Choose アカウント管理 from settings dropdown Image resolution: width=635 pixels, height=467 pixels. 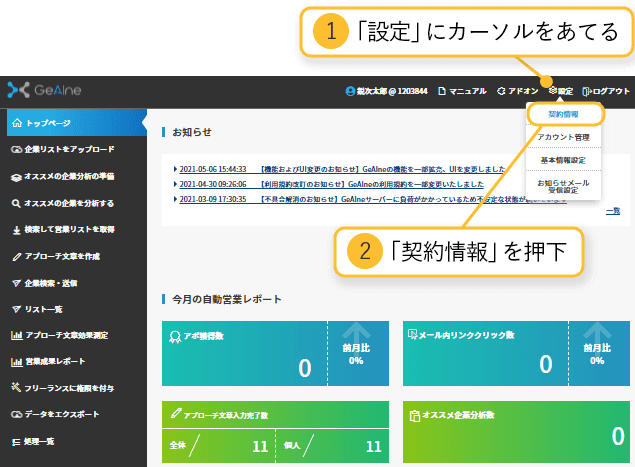click(563, 137)
